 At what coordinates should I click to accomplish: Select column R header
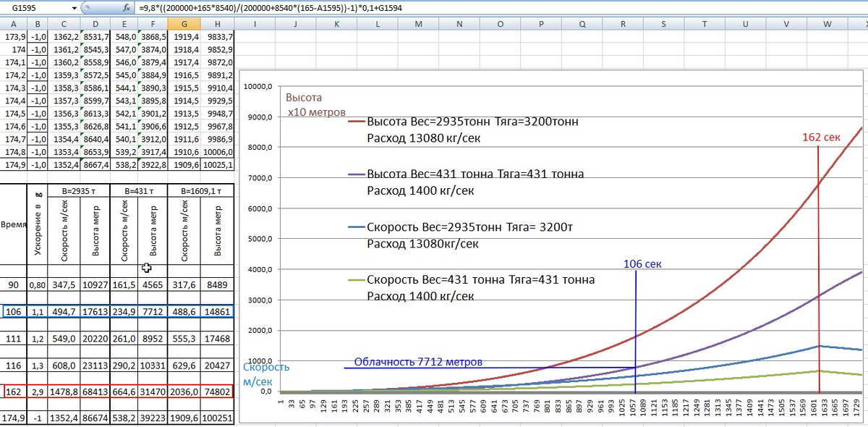[624, 24]
